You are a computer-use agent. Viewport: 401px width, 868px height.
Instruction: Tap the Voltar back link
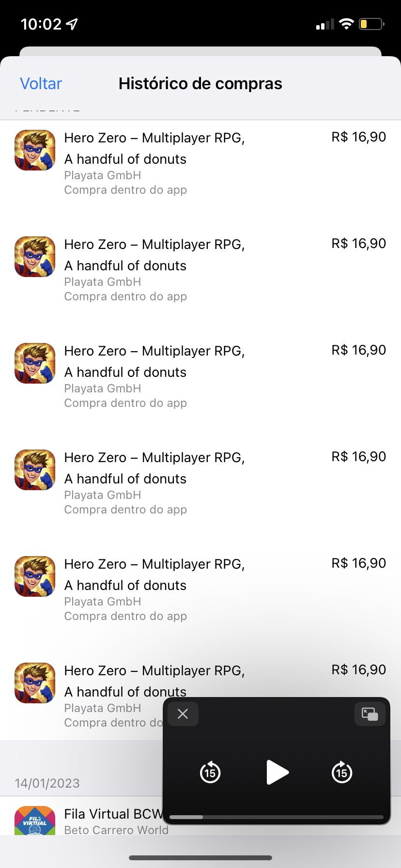point(41,84)
